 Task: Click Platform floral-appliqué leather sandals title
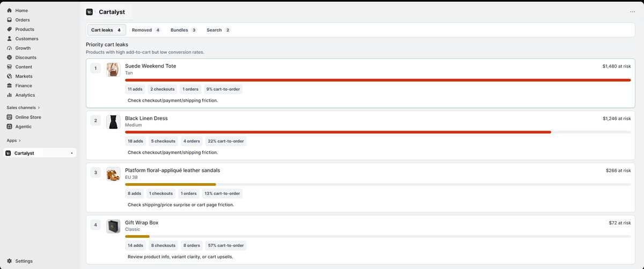coord(173,170)
